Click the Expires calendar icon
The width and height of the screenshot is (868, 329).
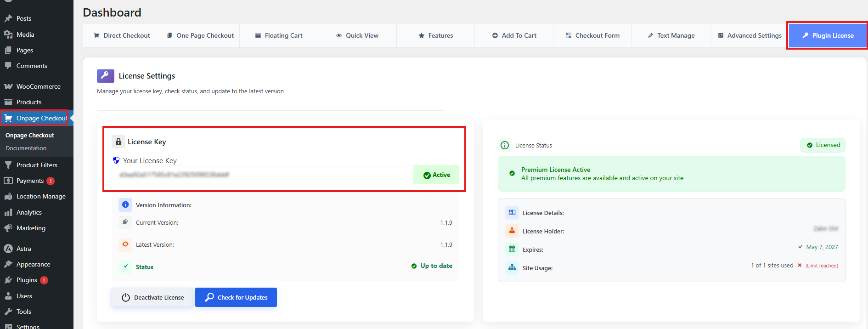[x=512, y=249]
